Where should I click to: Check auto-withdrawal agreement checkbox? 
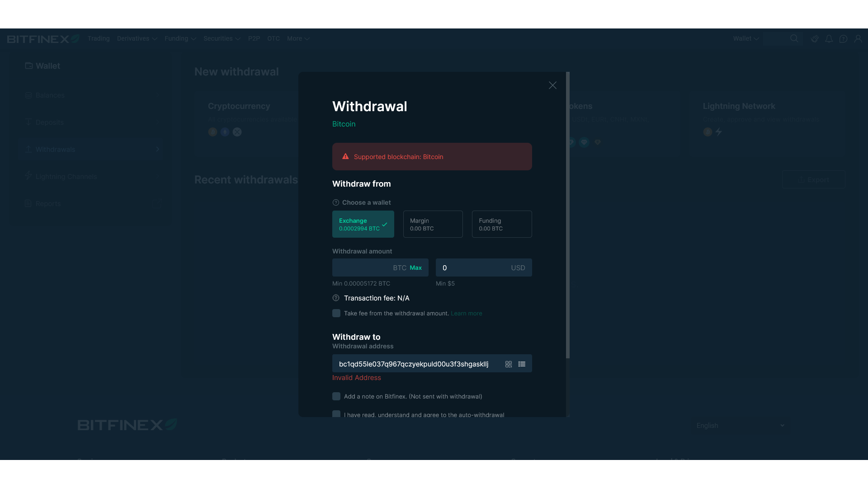[x=336, y=414]
